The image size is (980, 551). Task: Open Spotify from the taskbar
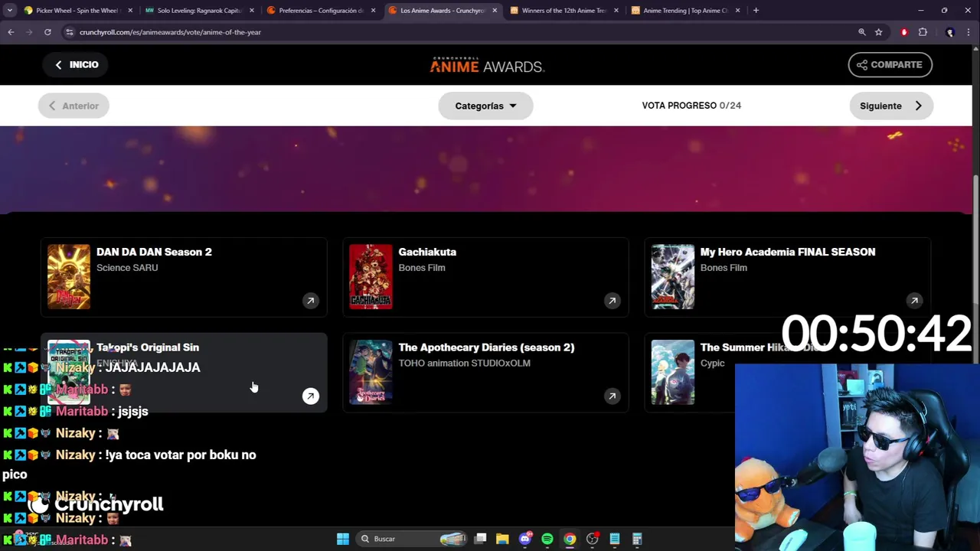547,539
